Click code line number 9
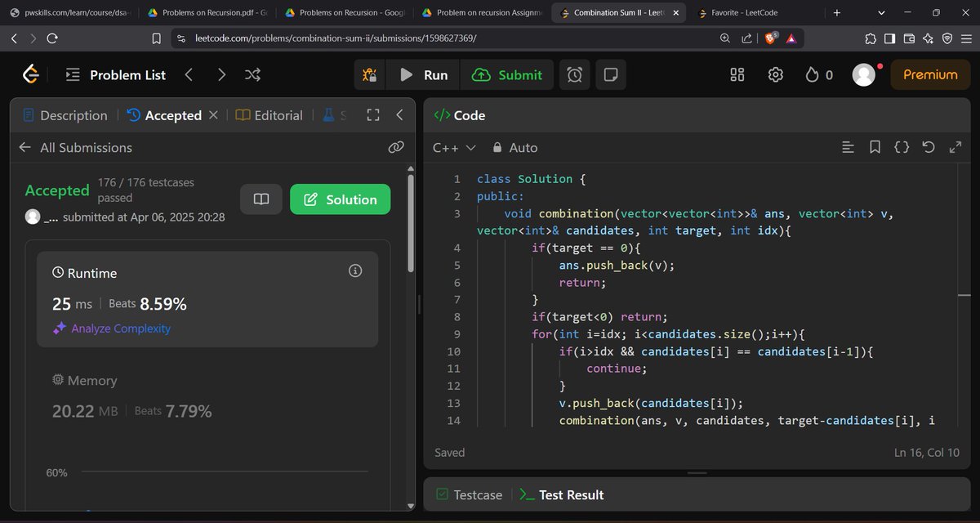980x523 pixels. click(457, 334)
